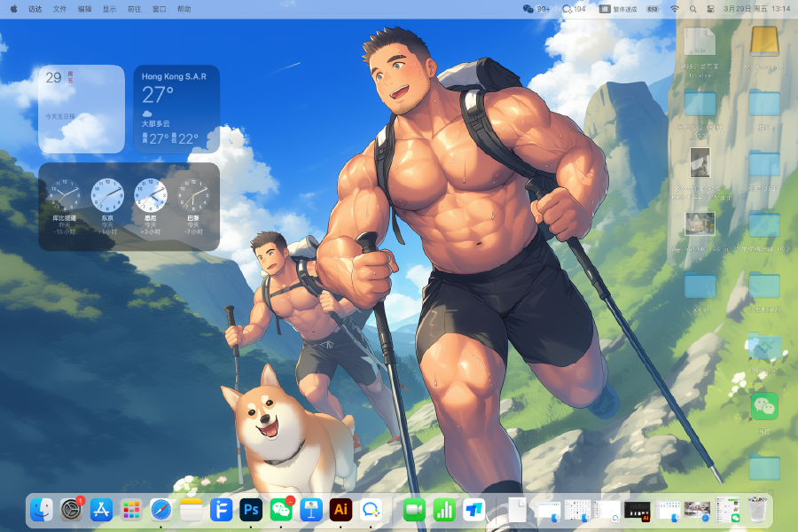Launch FaceTime from the Dock
This screenshot has width=798, height=532.
coord(414,510)
